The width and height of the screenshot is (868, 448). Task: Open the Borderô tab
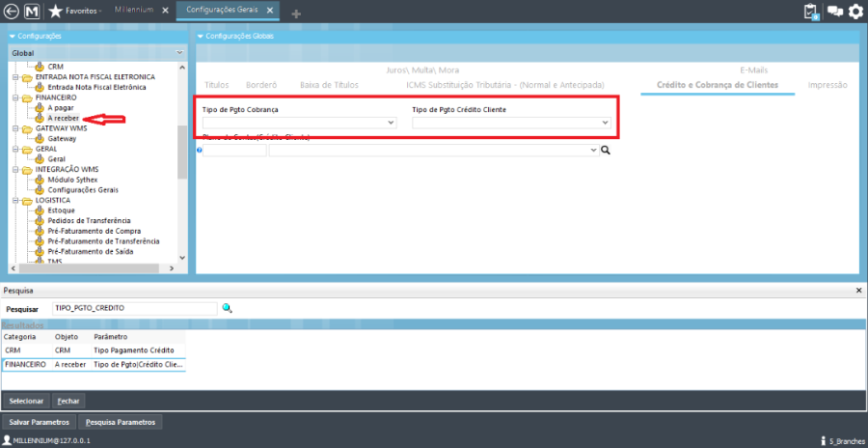(x=261, y=85)
